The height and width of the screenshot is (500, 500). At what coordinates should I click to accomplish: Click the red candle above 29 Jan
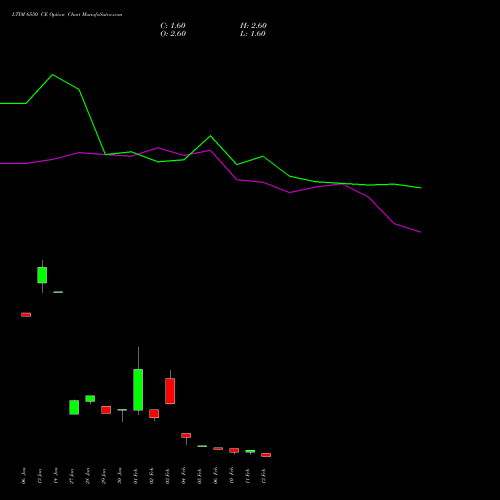pyautogui.click(x=106, y=410)
